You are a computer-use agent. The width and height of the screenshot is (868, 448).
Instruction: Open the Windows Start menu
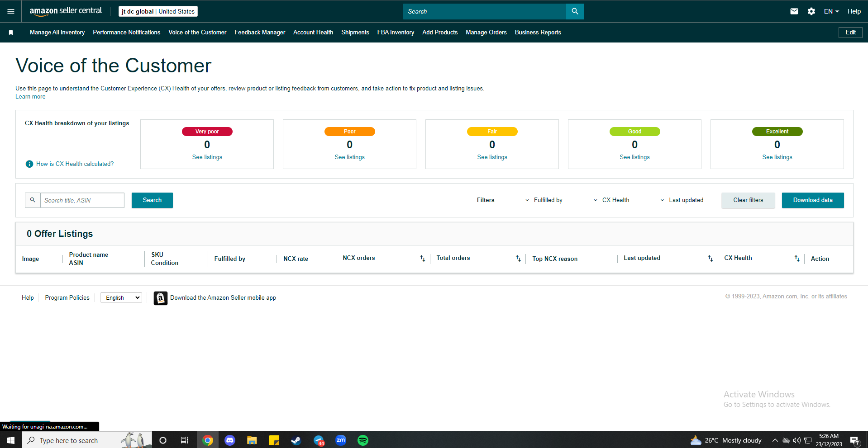coord(11,440)
